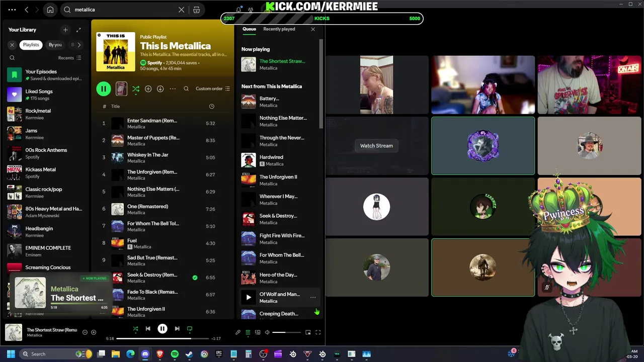Select Hardwired in the queue

coord(279,160)
